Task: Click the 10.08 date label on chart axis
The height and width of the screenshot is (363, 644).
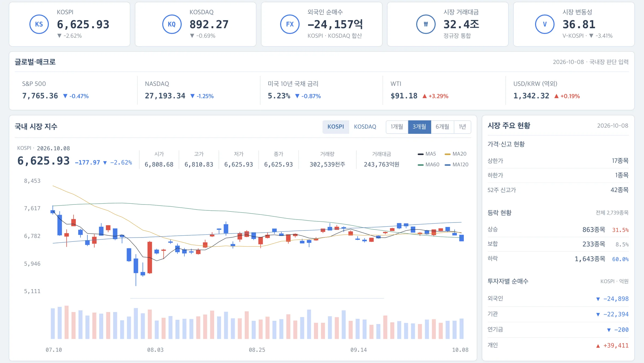Action: 460,350
